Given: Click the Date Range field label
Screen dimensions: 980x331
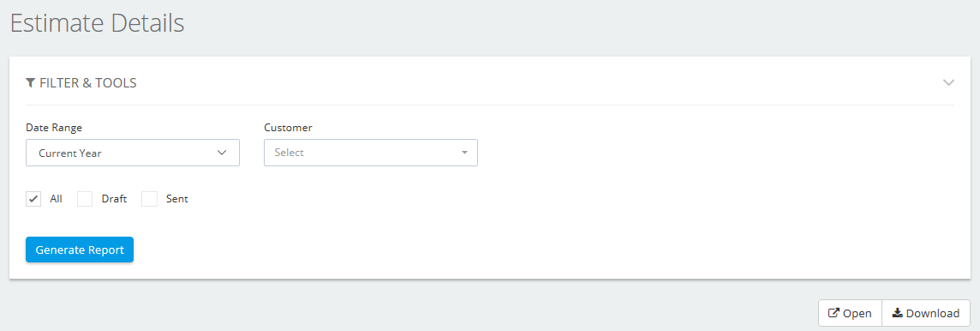Looking at the screenshot, I should coord(54,128).
